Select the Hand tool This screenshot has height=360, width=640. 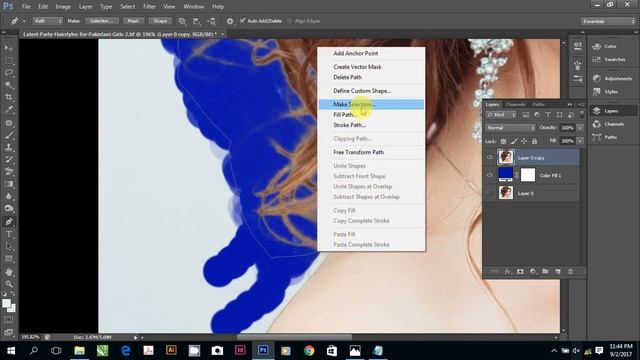(x=9, y=271)
